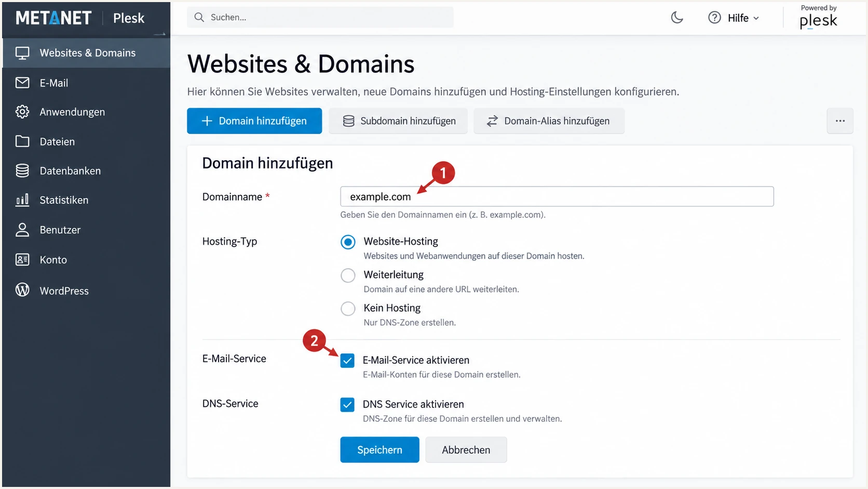
Task: Focus the Domainname input field
Action: pos(557,196)
